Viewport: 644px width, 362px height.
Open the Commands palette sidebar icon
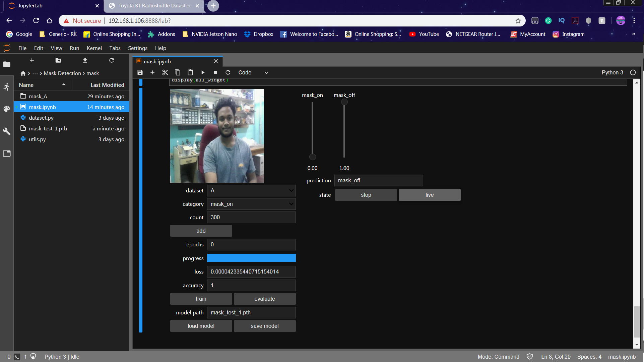[x=7, y=109]
